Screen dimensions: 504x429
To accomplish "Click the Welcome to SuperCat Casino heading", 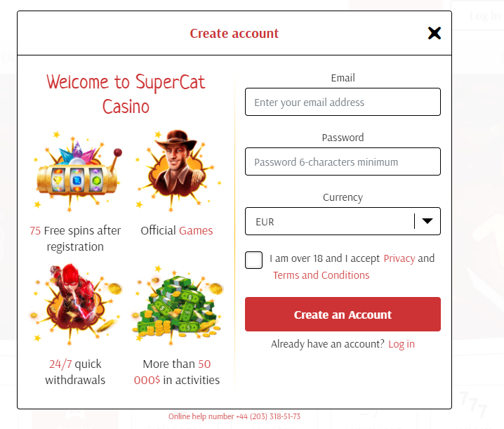I will coord(126,94).
